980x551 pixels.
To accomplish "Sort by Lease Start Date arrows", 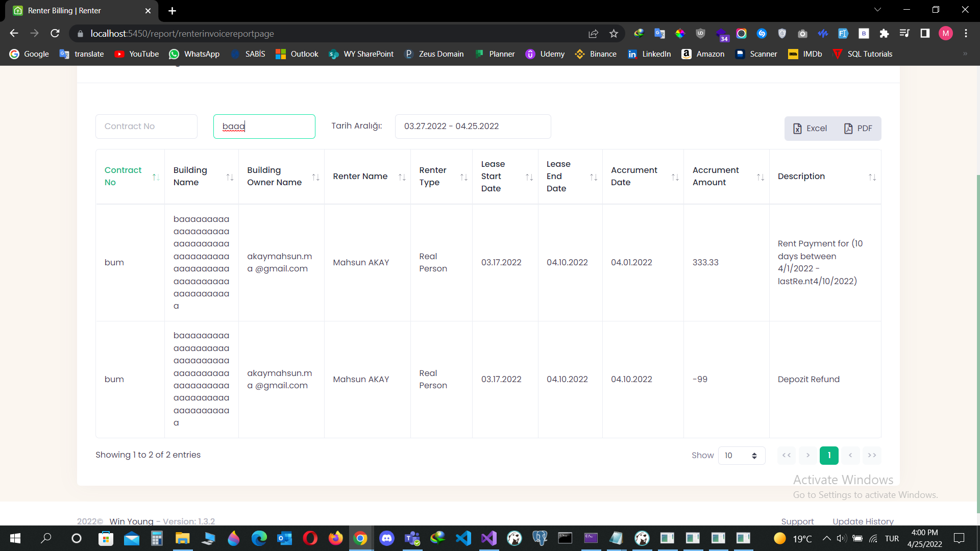I will coord(529,177).
